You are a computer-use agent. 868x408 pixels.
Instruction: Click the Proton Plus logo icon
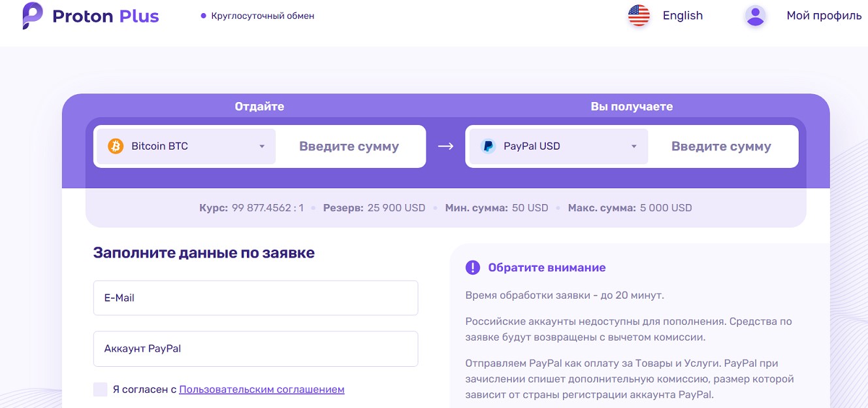pyautogui.click(x=33, y=16)
